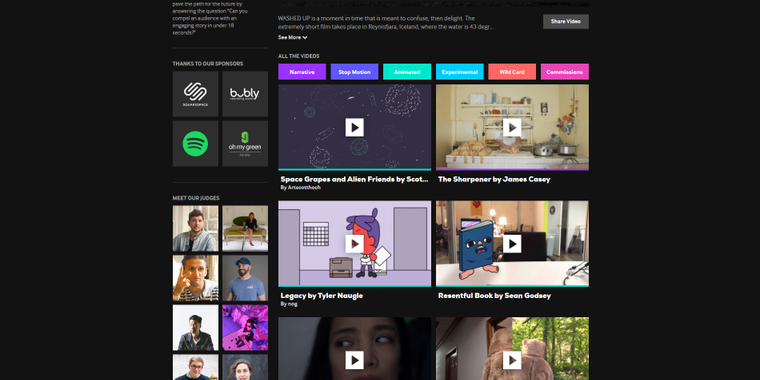Filter videos by Stop Motion category

(x=354, y=72)
